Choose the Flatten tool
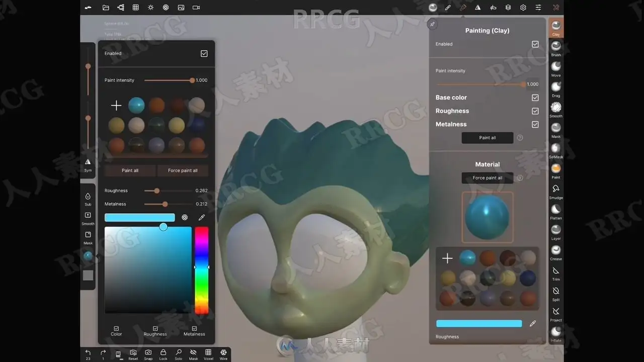The width and height of the screenshot is (644, 362). 556,212
